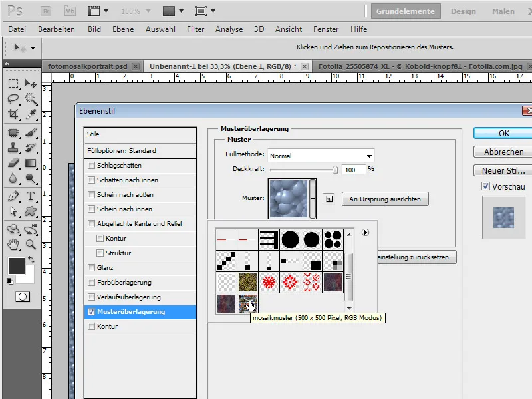Screen dimensions: 532x399
Task: Launch Mini Bridge from application bar
Action: (x=70, y=11)
